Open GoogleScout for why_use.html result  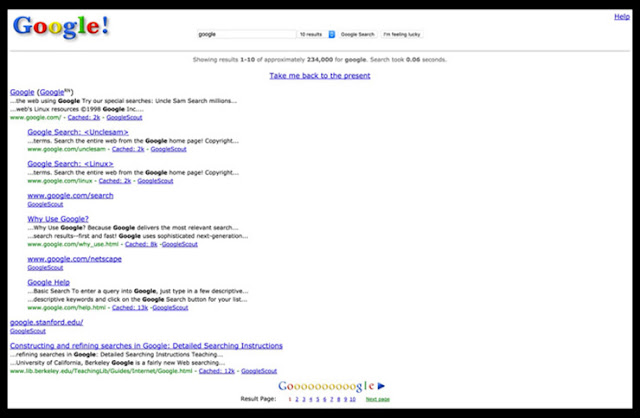coord(180,244)
